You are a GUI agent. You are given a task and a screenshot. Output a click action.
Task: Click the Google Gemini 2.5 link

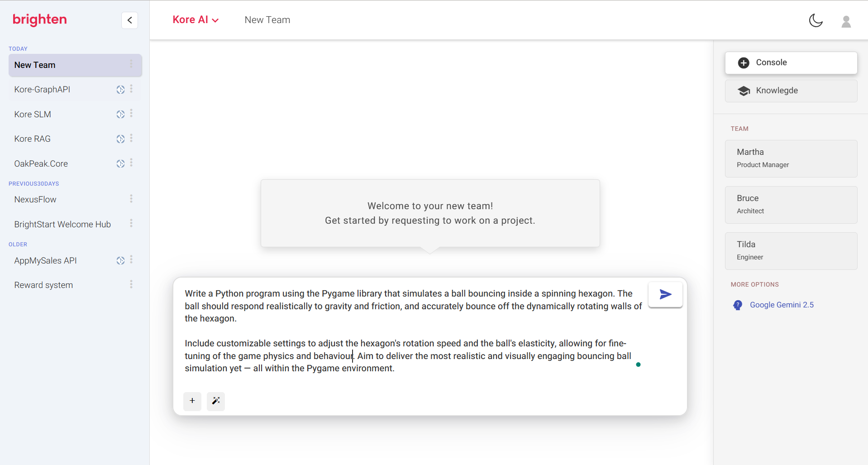[x=782, y=305]
